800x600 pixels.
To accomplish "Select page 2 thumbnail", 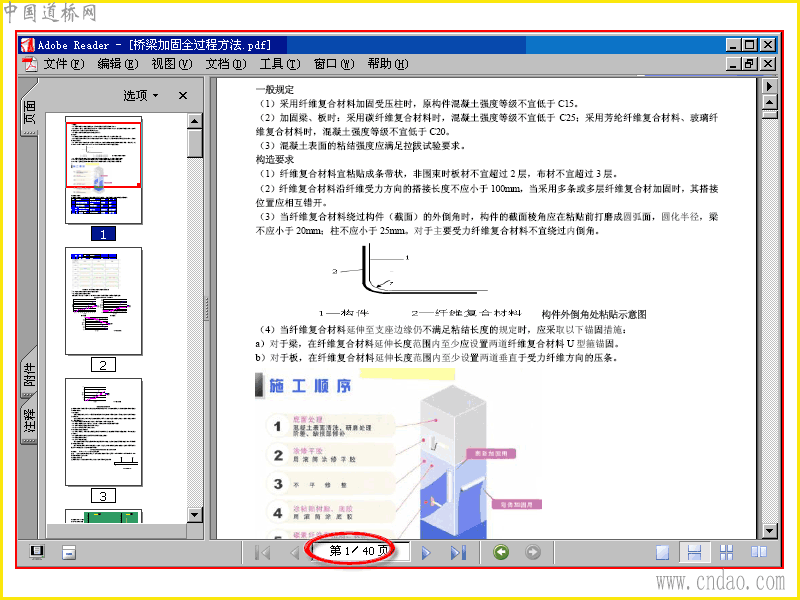I will (104, 301).
